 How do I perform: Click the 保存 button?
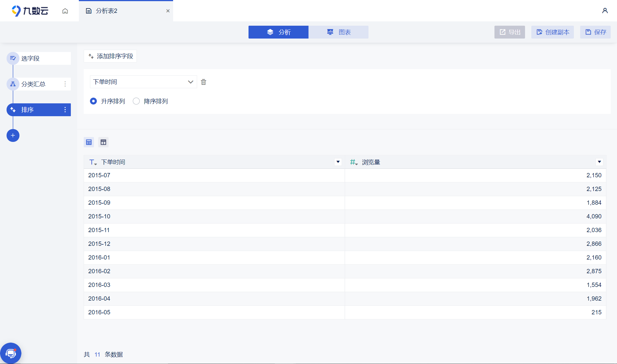coord(595,32)
